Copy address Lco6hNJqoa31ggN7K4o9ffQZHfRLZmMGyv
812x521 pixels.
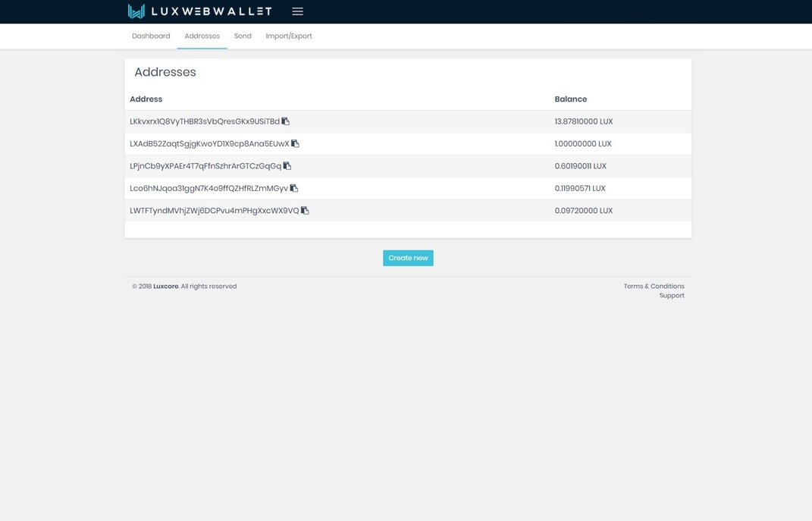pos(293,188)
